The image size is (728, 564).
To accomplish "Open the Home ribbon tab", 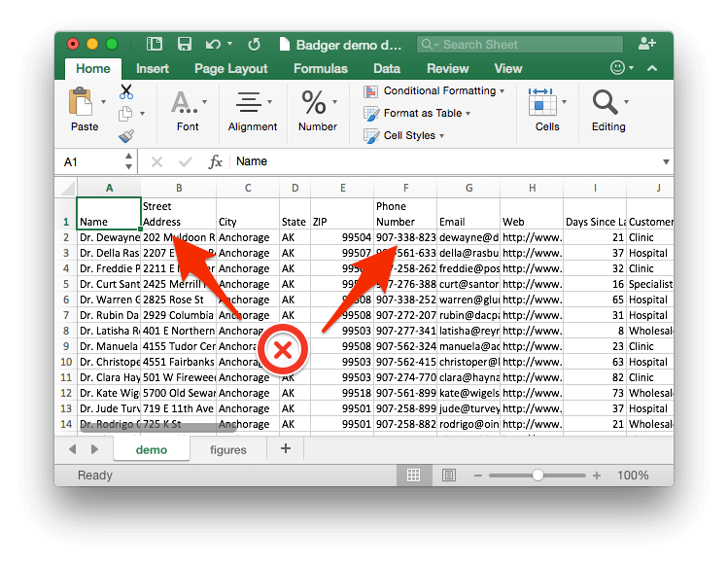I will [x=93, y=69].
